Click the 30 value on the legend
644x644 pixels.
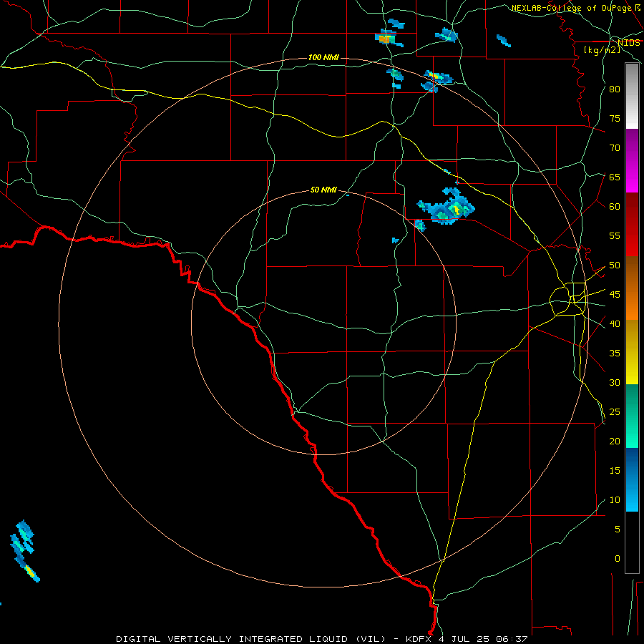click(615, 383)
